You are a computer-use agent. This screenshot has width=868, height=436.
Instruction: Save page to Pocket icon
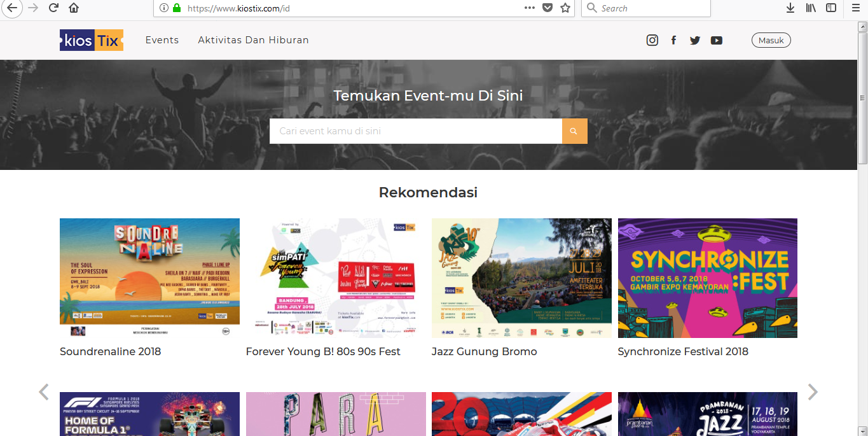pyautogui.click(x=547, y=8)
